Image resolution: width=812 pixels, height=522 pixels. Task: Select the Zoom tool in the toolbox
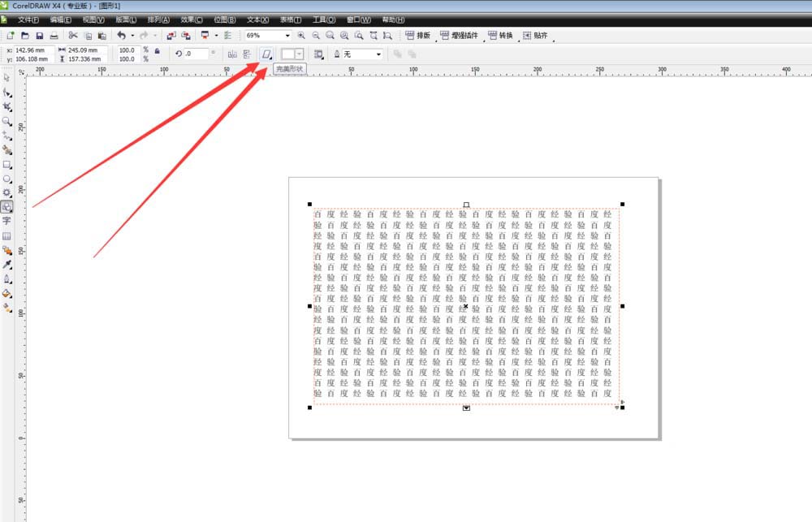6,121
